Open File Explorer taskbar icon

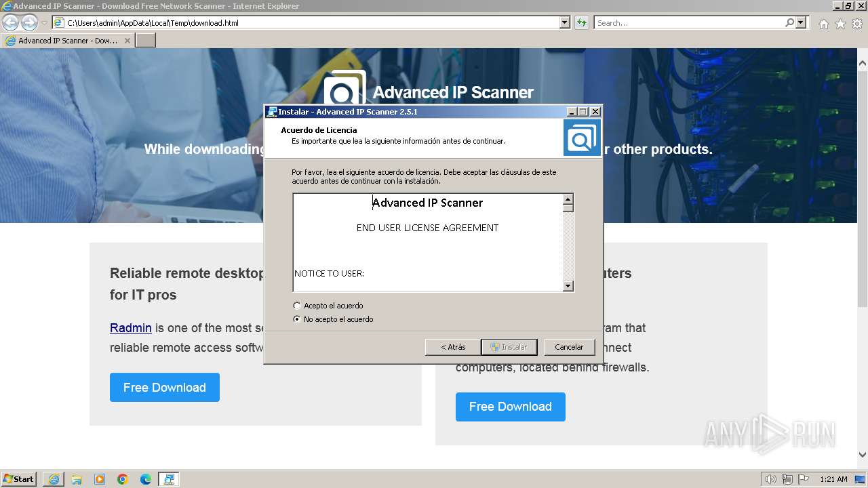[77, 479]
